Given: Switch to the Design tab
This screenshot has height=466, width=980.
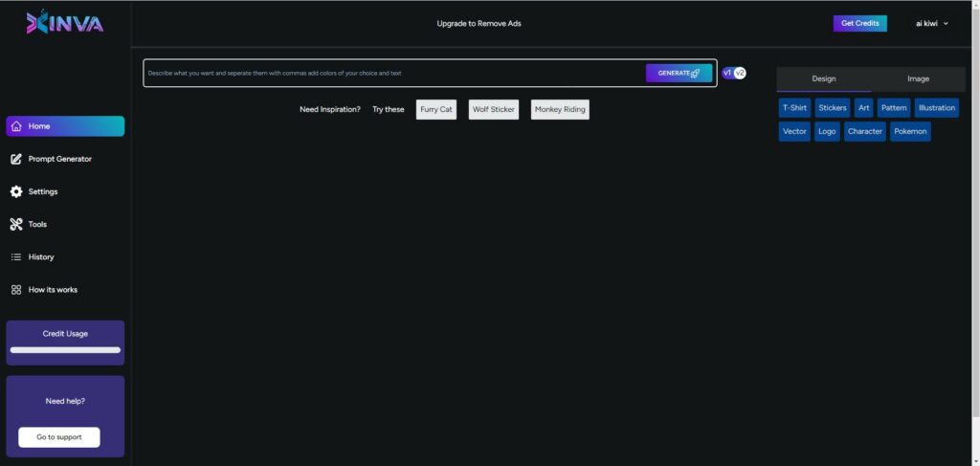Looking at the screenshot, I should pyautogui.click(x=823, y=78).
